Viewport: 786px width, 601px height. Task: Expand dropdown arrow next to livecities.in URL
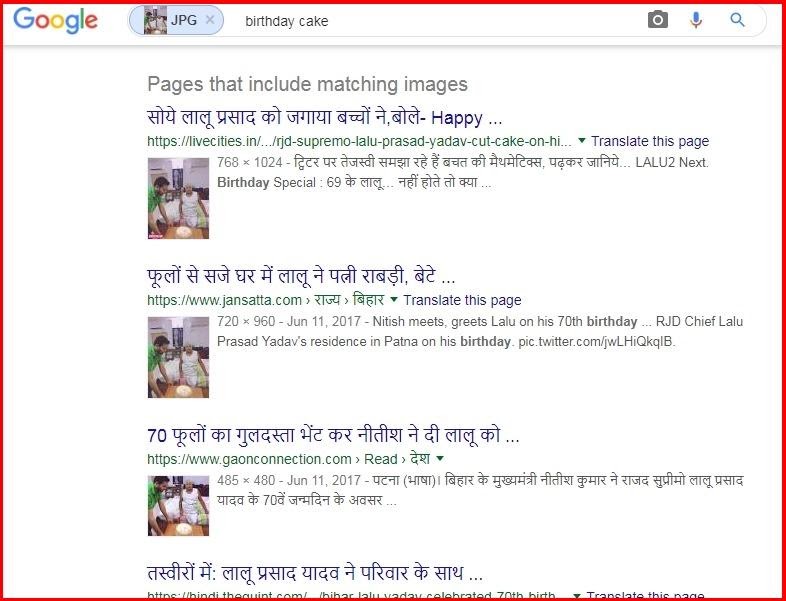point(581,140)
